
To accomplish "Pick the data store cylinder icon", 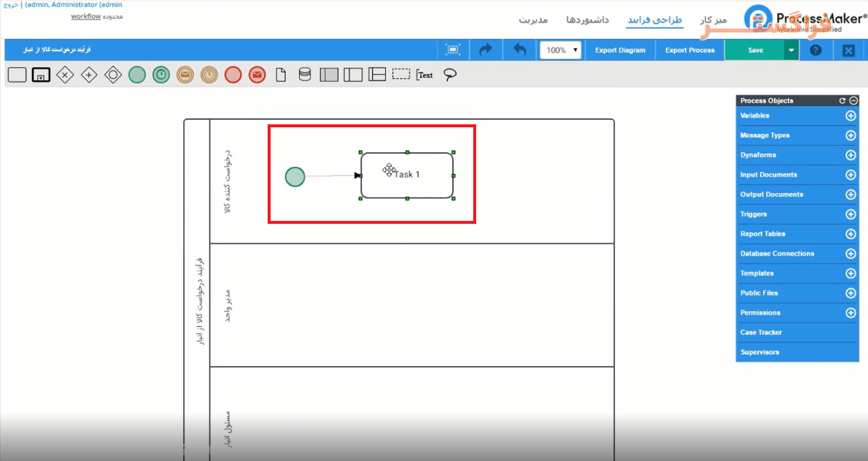I will (305, 75).
